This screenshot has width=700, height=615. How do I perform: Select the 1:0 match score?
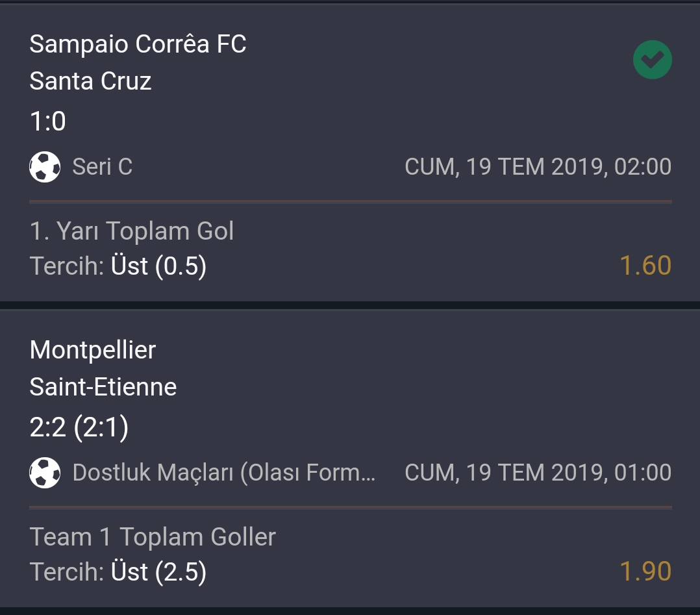[x=48, y=121]
